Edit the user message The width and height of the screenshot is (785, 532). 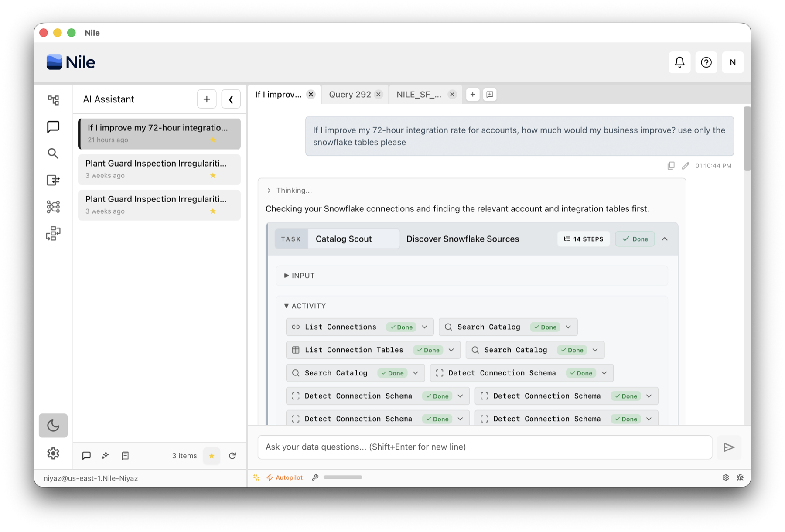pos(686,166)
